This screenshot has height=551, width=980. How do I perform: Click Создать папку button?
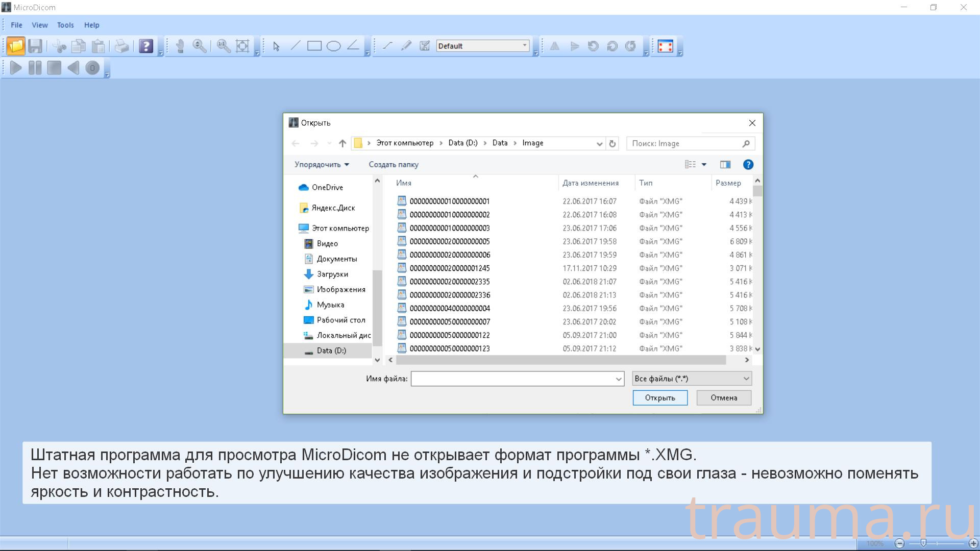click(394, 164)
